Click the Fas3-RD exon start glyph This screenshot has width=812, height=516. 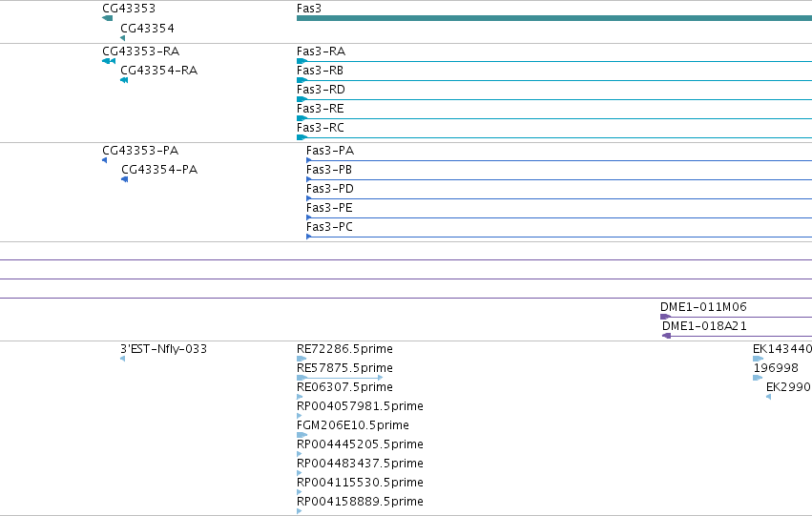302,99
